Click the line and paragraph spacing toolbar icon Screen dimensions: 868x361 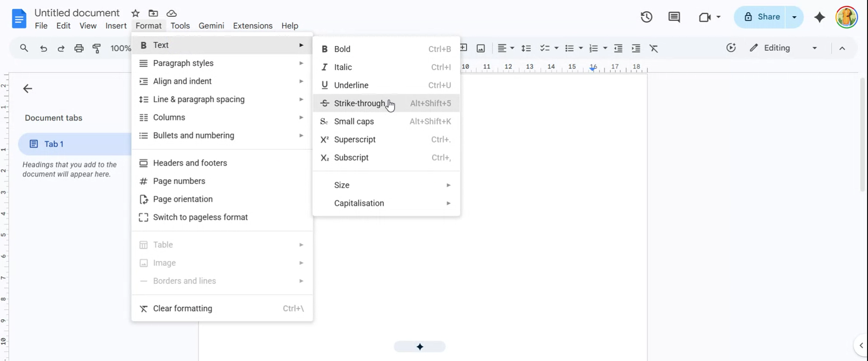[x=526, y=48]
